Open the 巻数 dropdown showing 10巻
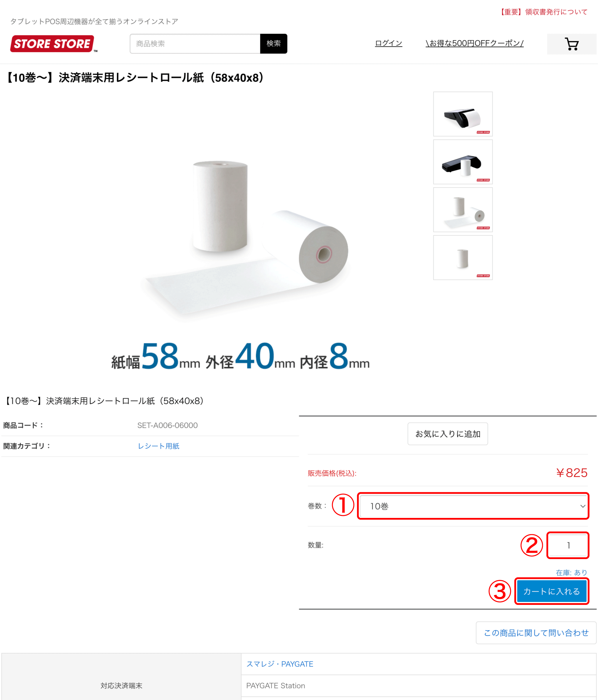The height and width of the screenshot is (700, 598). pos(473,506)
